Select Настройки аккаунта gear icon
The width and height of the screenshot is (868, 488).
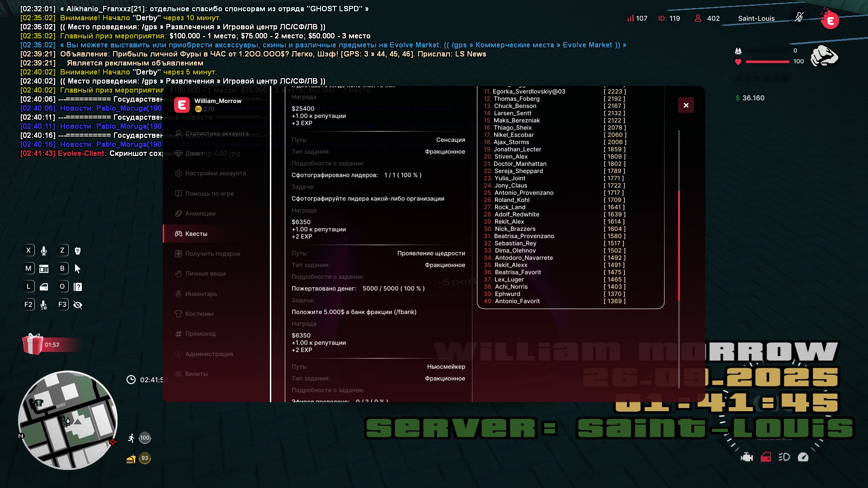tap(179, 174)
